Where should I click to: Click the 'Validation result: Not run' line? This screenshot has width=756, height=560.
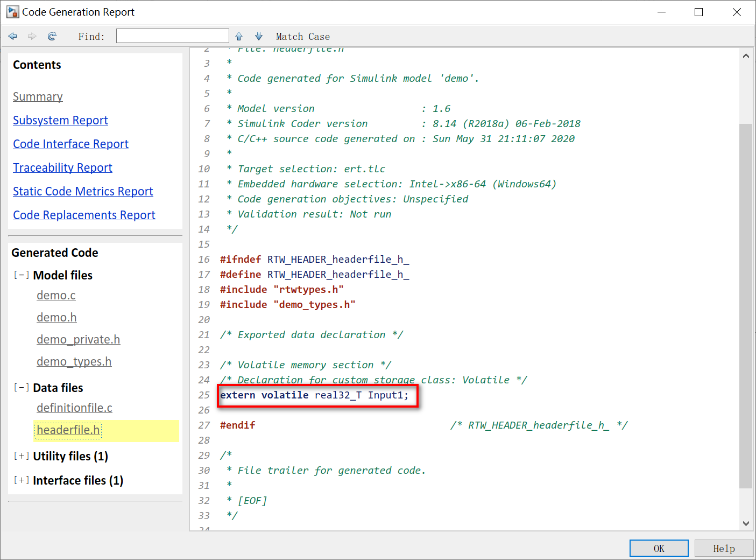(x=308, y=214)
